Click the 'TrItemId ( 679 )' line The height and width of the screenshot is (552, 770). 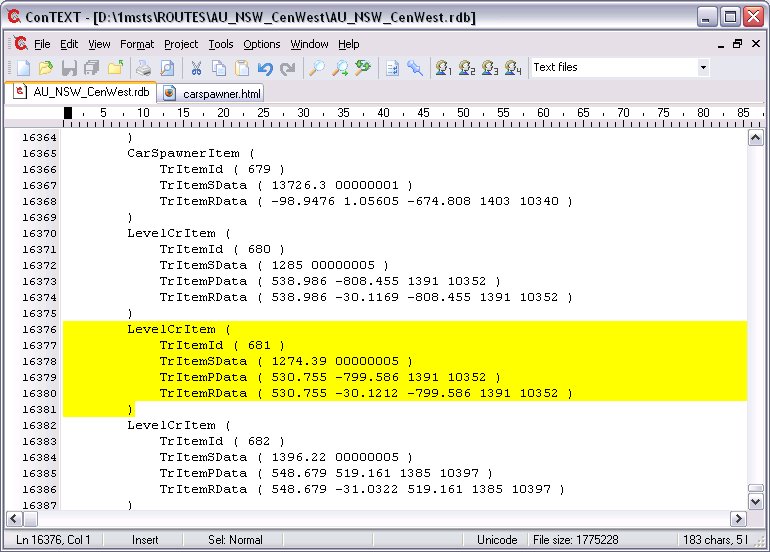coord(222,169)
